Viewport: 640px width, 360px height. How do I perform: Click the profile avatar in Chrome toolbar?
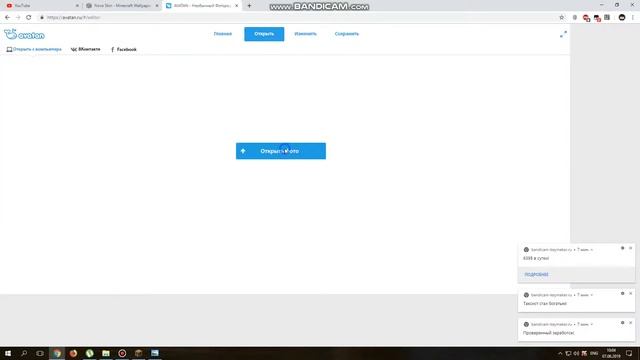[622, 18]
